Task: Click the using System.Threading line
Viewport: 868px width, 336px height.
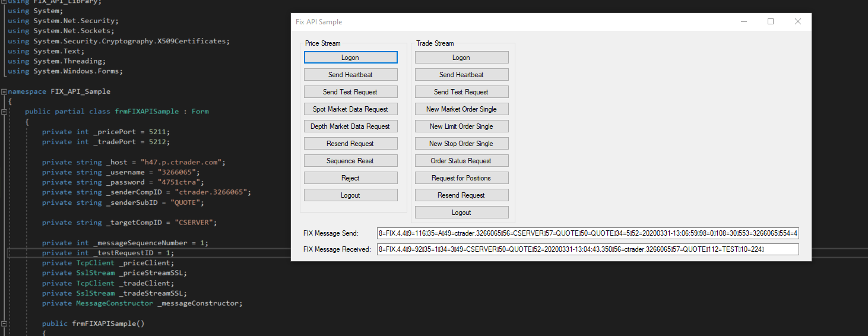Action: pos(57,61)
